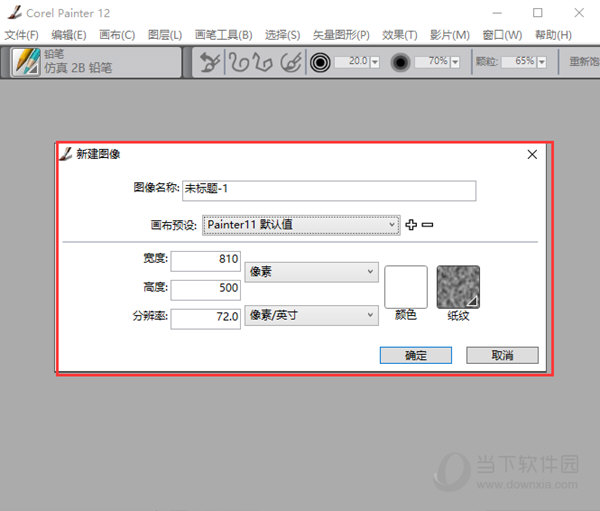The width and height of the screenshot is (600, 511).
Task: Open the 影片(M) menu
Action: 450,35
